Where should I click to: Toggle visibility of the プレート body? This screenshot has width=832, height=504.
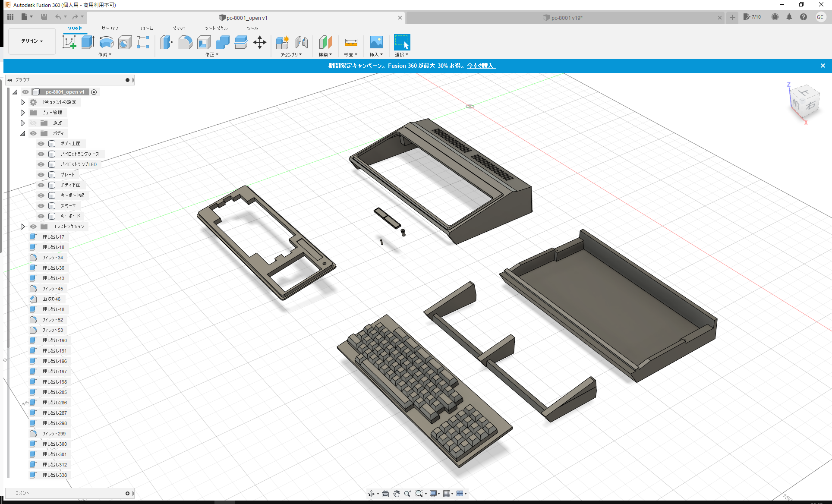[41, 174]
